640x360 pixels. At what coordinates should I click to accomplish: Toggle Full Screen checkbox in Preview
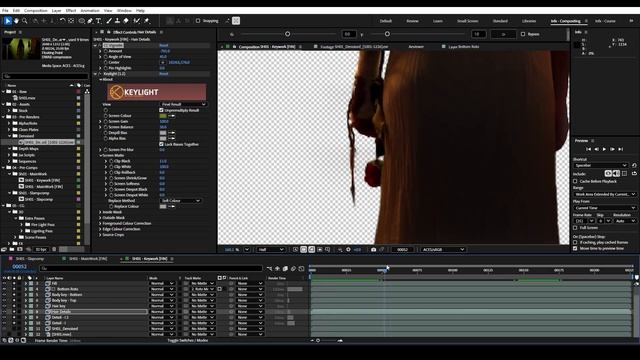point(575,228)
